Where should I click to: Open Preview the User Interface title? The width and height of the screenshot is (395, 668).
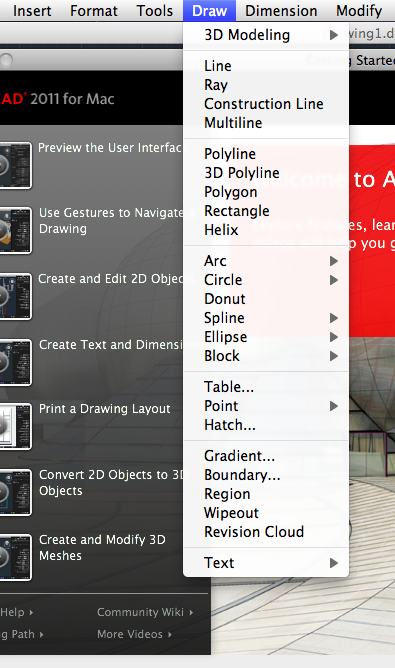pos(110,148)
